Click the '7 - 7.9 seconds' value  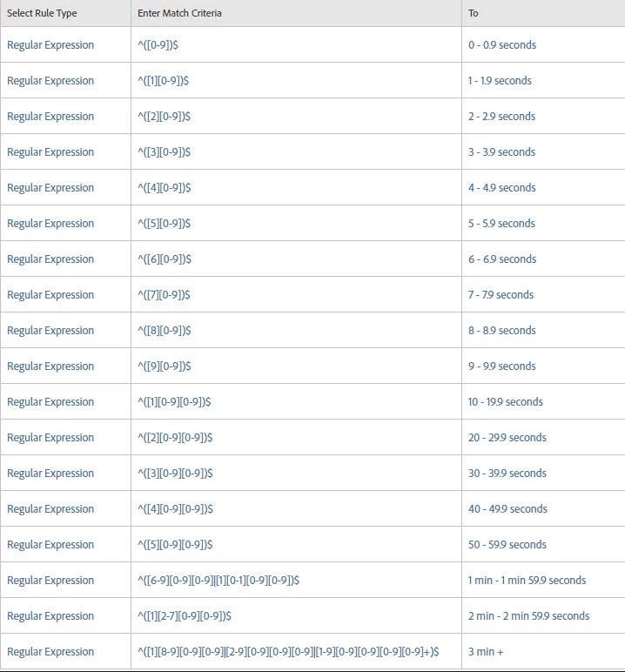pos(501,295)
